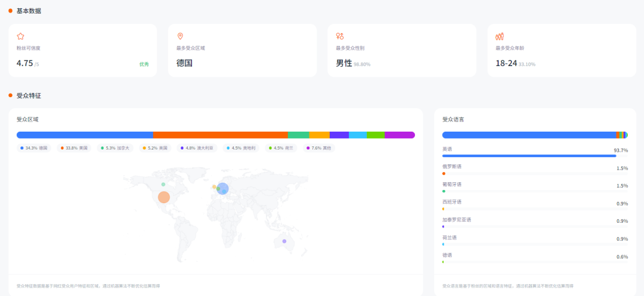Click the 葡萄牙语 language label
The height and width of the screenshot is (296, 644).
click(x=452, y=184)
